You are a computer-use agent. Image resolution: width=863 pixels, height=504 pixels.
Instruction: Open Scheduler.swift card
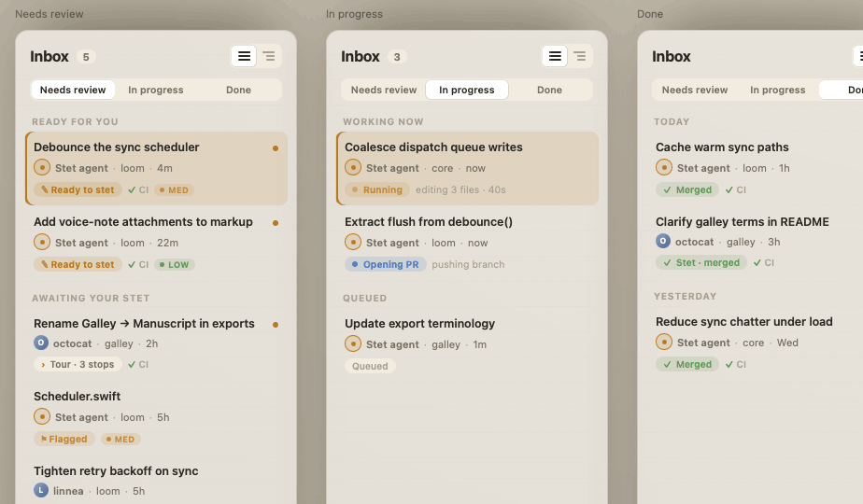(x=156, y=417)
